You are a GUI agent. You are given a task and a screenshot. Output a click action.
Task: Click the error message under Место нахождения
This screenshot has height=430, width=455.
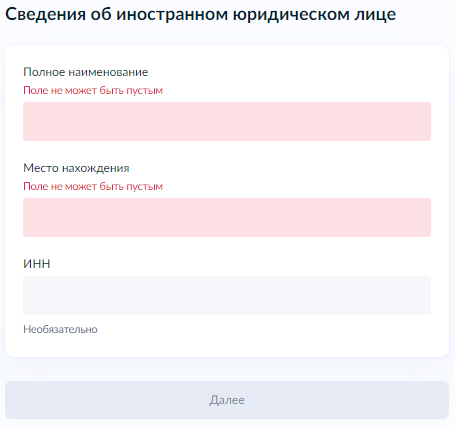tap(93, 187)
